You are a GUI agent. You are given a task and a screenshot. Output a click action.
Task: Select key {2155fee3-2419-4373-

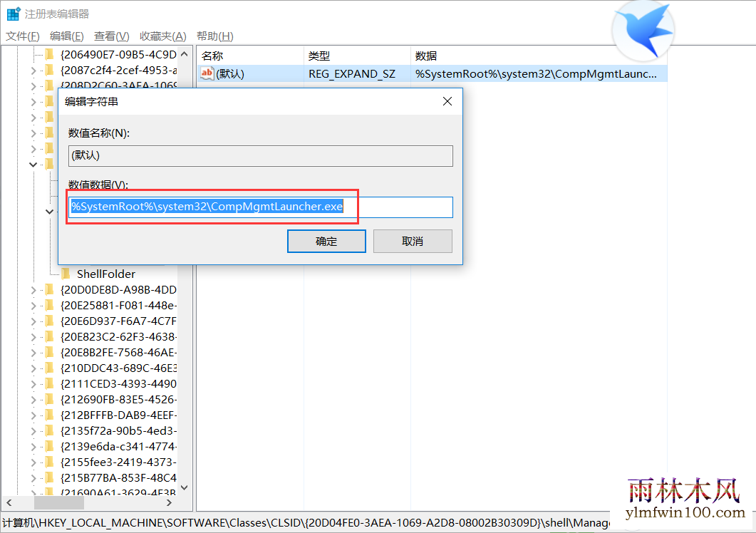click(118, 462)
